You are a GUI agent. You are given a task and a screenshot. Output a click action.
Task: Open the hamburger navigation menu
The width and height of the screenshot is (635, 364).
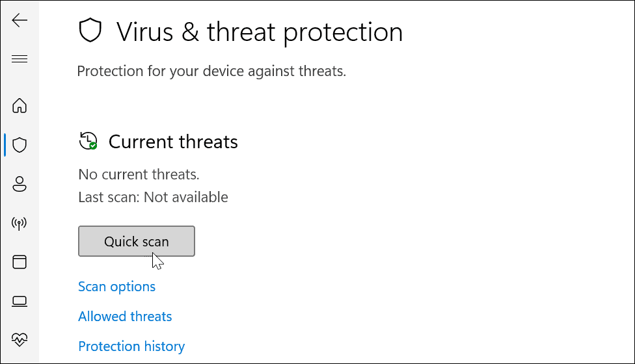(x=20, y=59)
